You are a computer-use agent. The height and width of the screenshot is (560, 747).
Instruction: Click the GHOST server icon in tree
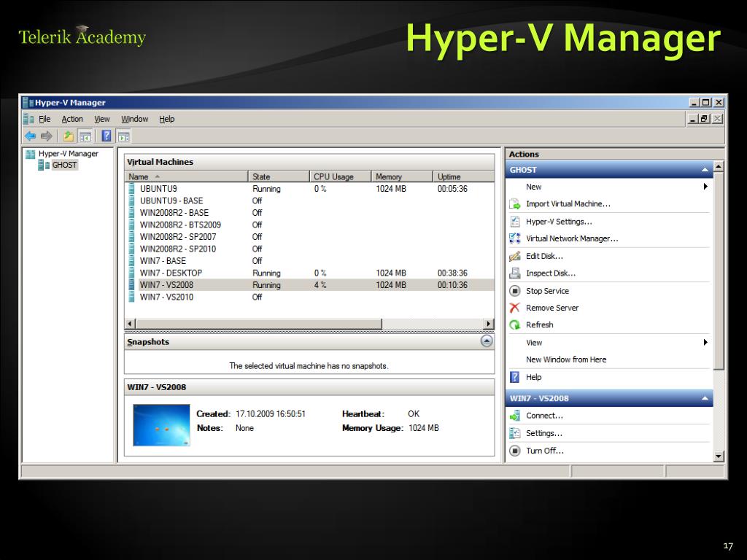(x=44, y=165)
